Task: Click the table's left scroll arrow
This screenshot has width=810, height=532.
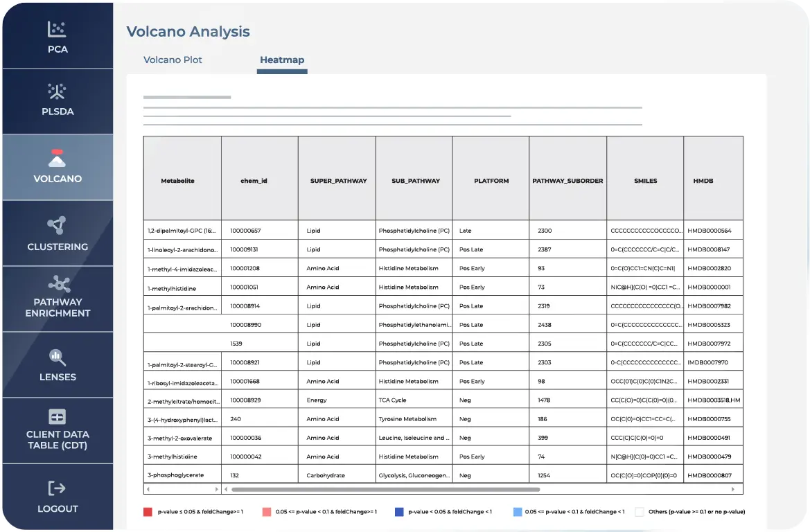Action: tap(226, 489)
